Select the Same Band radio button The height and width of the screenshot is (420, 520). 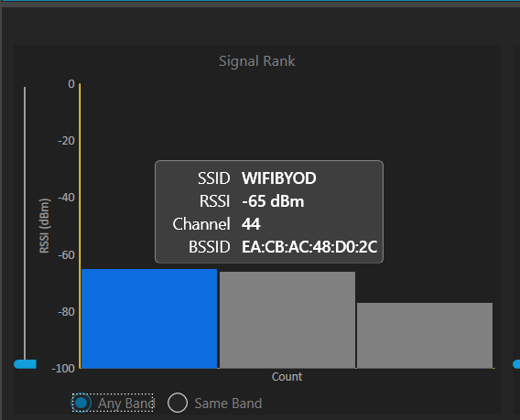coord(178,403)
